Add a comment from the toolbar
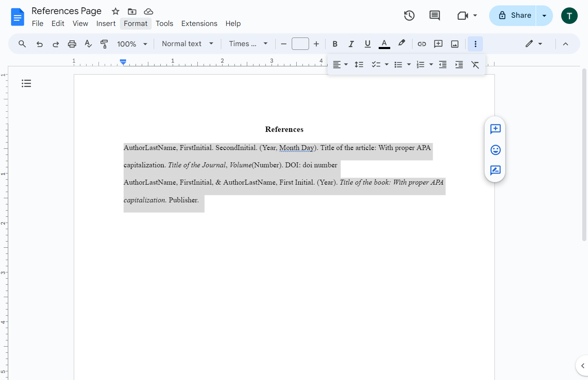Viewport: 588px width, 380px height. pyautogui.click(x=438, y=44)
